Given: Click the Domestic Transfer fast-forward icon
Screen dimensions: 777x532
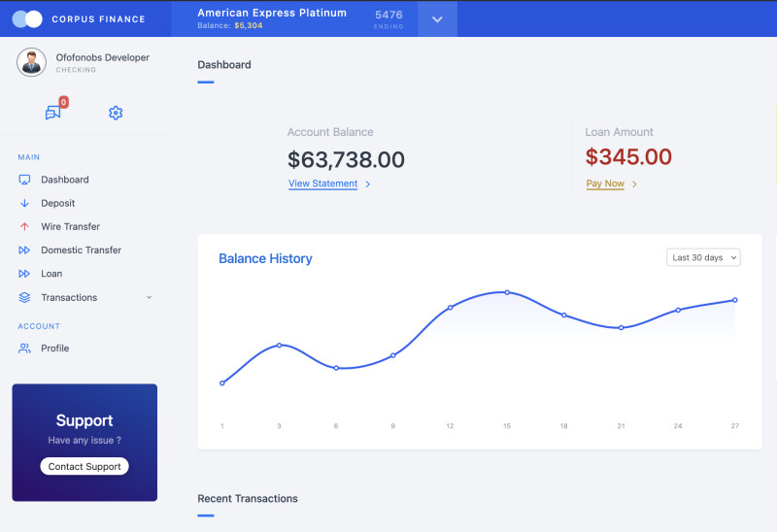Looking at the screenshot, I should coord(24,250).
